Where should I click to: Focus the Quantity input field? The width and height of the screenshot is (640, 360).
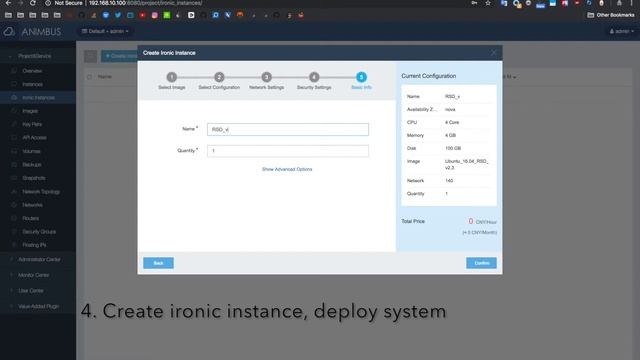288,151
